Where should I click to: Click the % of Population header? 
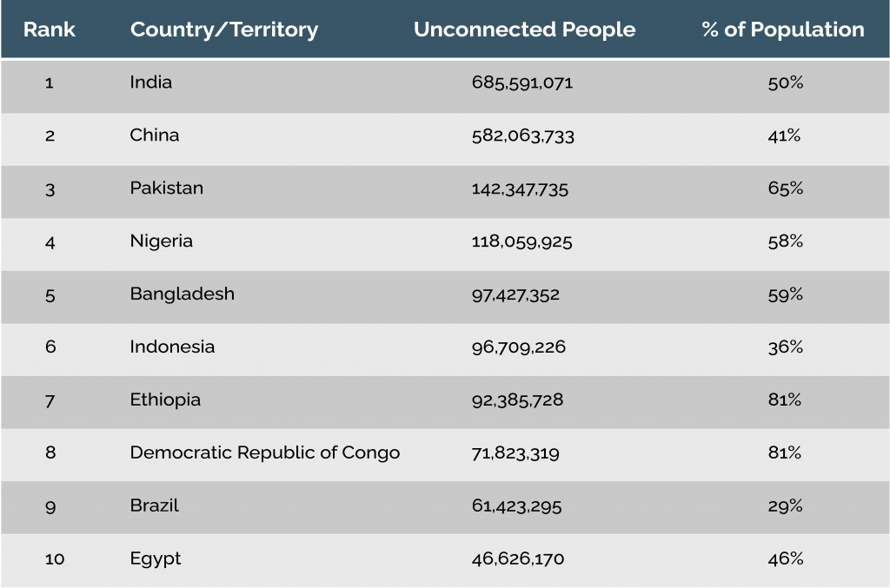(783, 30)
